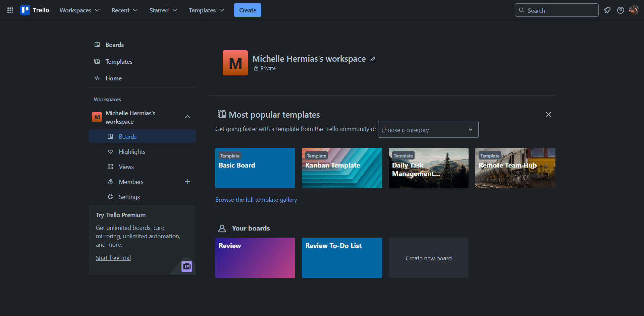Screen dimensions: 644x316
Task: Go to Home in the sidebar
Action: click(x=142, y=78)
